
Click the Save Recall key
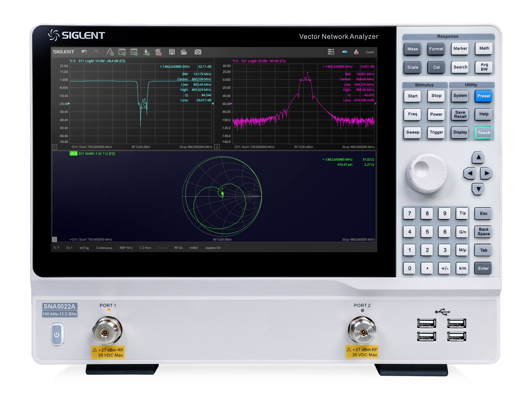(x=460, y=114)
